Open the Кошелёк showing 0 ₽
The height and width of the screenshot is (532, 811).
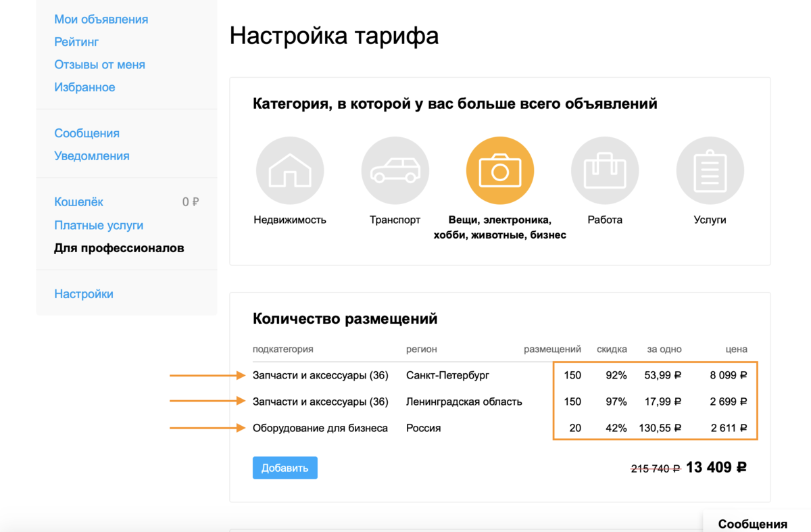coord(76,201)
